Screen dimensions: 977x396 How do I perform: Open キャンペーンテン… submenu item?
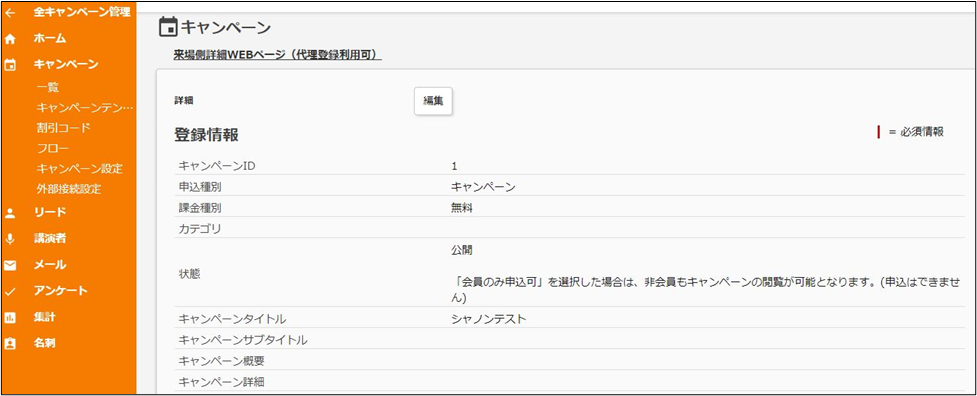(x=85, y=108)
